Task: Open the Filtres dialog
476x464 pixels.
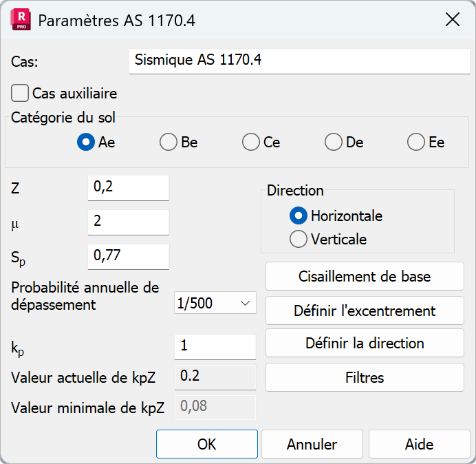Action: pos(365,377)
